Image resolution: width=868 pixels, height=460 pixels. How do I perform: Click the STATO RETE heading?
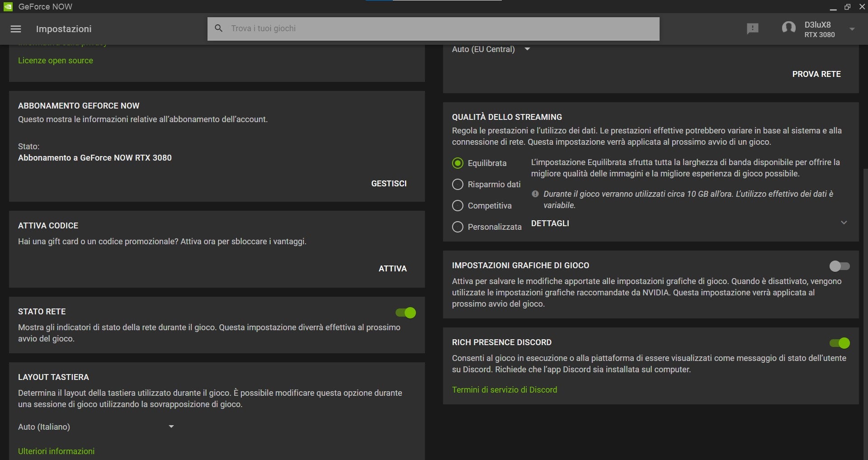coord(42,312)
